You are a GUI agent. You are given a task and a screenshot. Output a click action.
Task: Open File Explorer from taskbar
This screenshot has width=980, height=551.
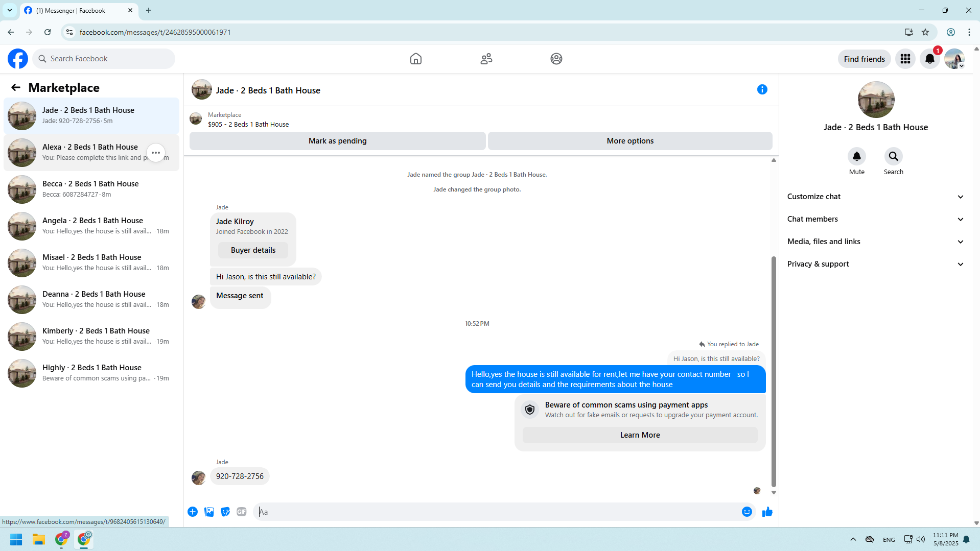(39, 539)
